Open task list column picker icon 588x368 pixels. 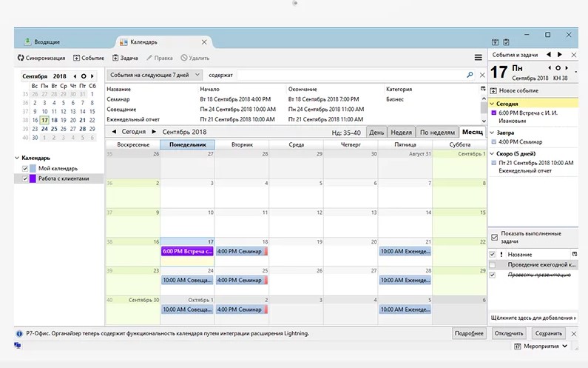tap(574, 254)
